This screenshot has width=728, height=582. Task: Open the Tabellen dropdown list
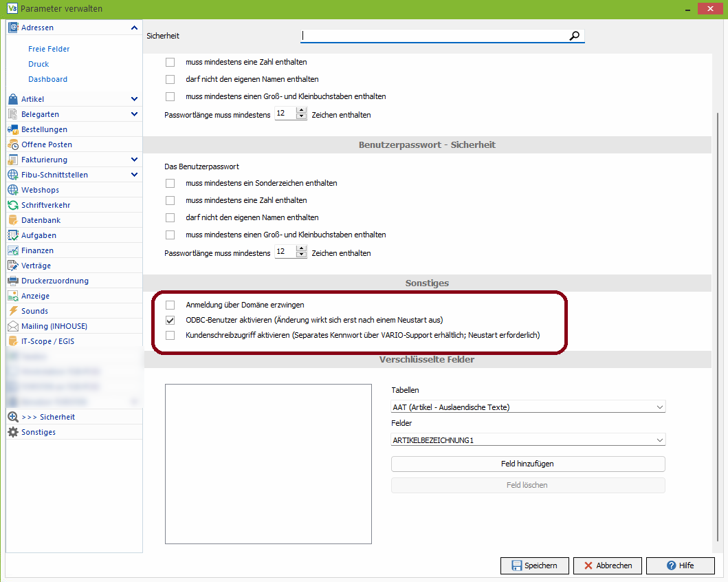[528, 407]
